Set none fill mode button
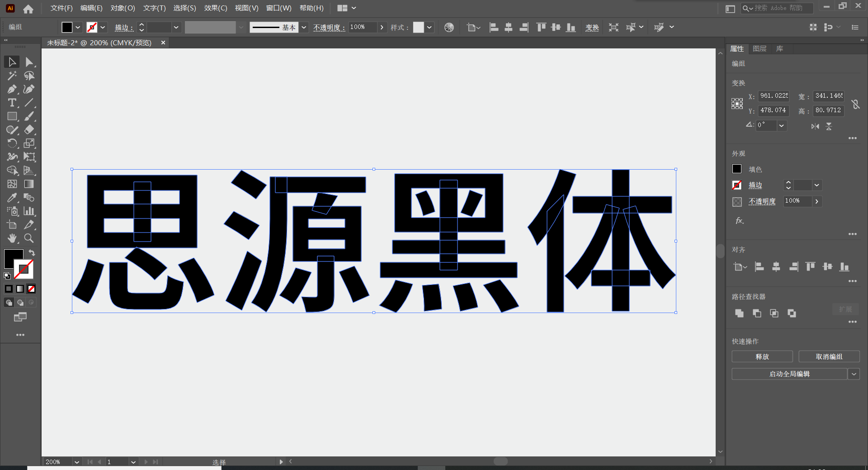 (31, 289)
